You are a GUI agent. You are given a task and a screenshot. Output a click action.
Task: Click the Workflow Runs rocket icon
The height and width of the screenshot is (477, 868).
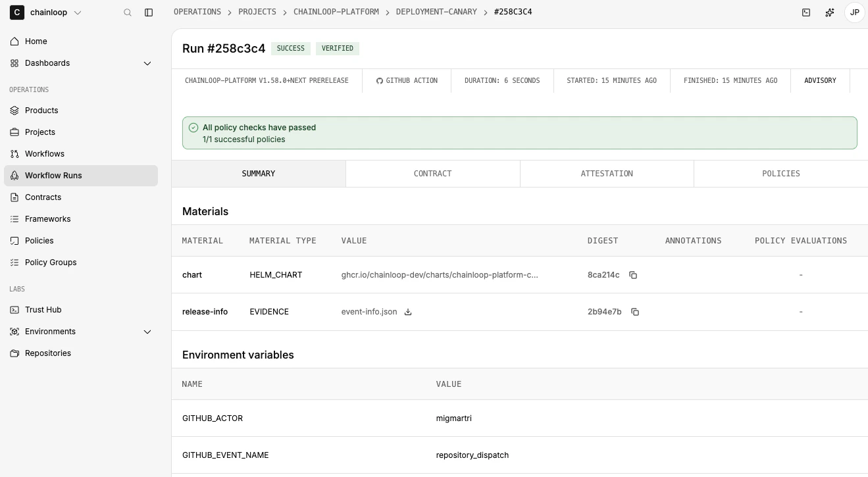(x=14, y=176)
